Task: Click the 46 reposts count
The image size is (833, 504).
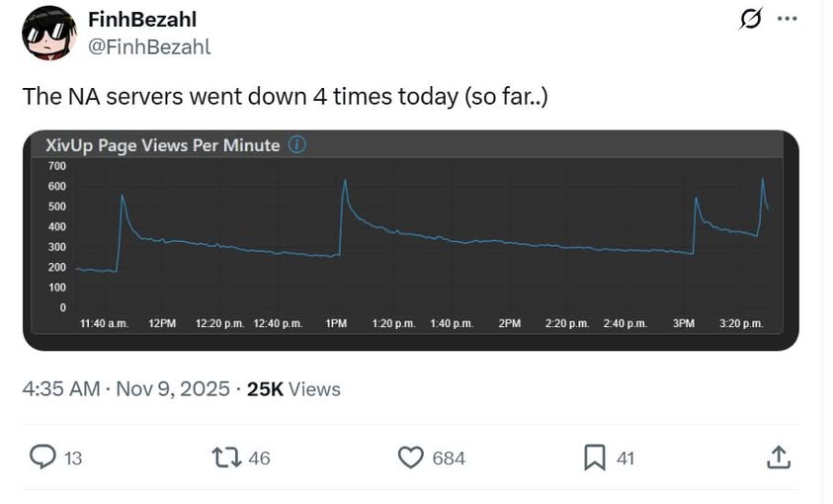Action: (259, 459)
